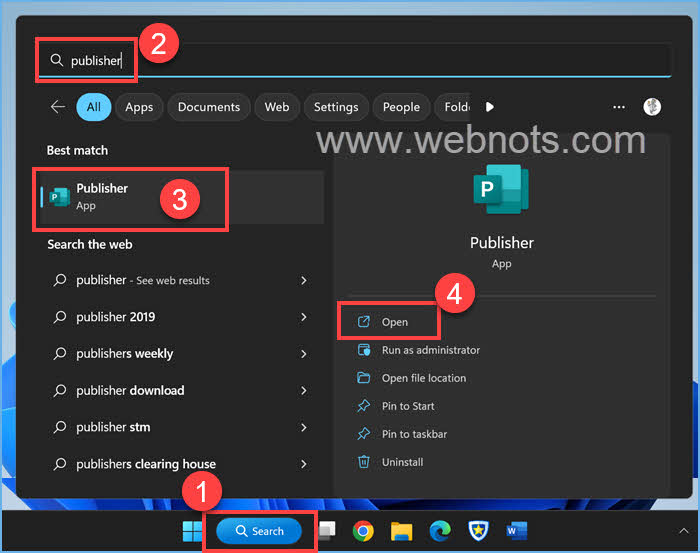Click the 'Best match' heading text
Viewport: 700px width, 553px height.
77,150
